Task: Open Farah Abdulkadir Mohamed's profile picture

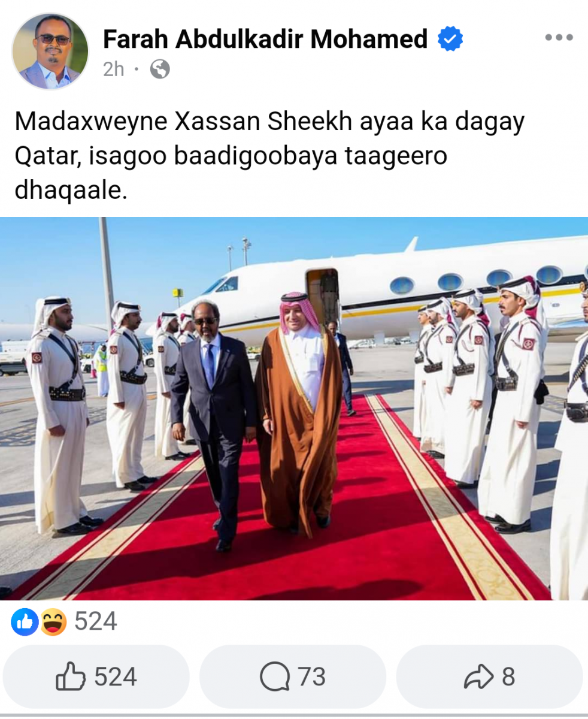Action: click(x=50, y=51)
